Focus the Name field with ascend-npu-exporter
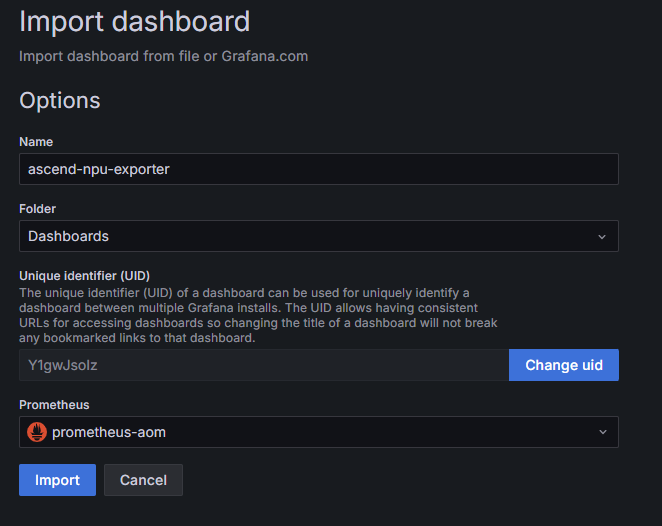 pyautogui.click(x=319, y=169)
